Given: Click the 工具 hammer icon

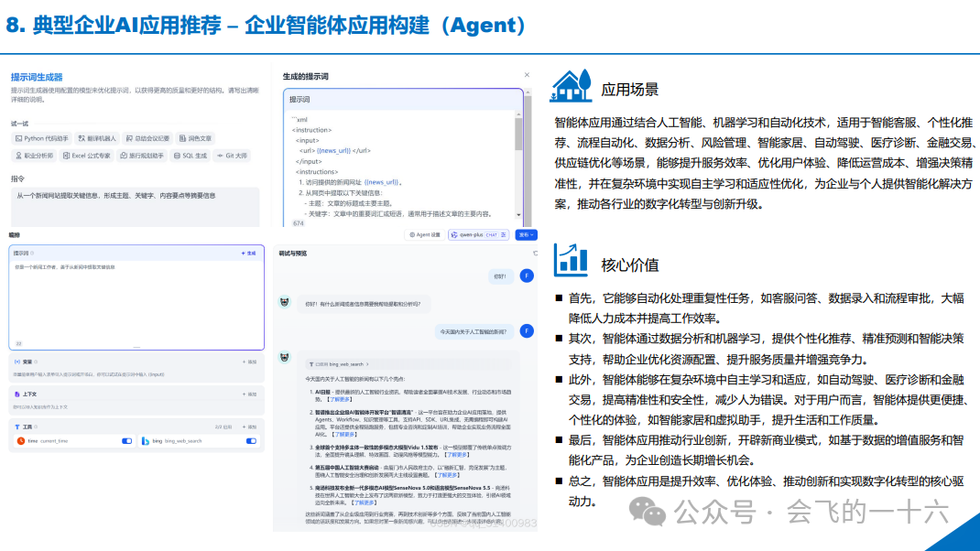Looking at the screenshot, I should tap(16, 427).
